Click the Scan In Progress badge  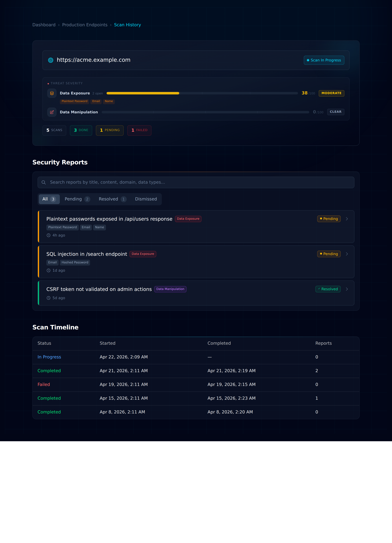pos(324,60)
